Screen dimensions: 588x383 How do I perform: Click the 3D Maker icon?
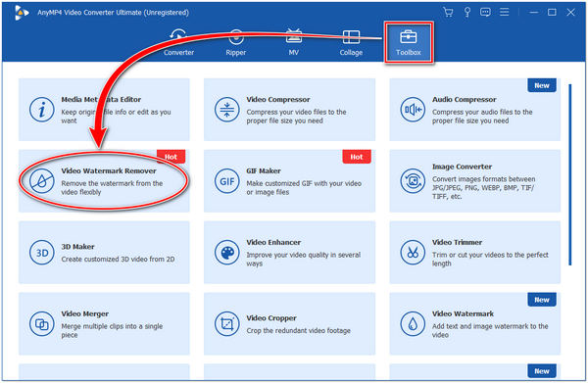41,253
